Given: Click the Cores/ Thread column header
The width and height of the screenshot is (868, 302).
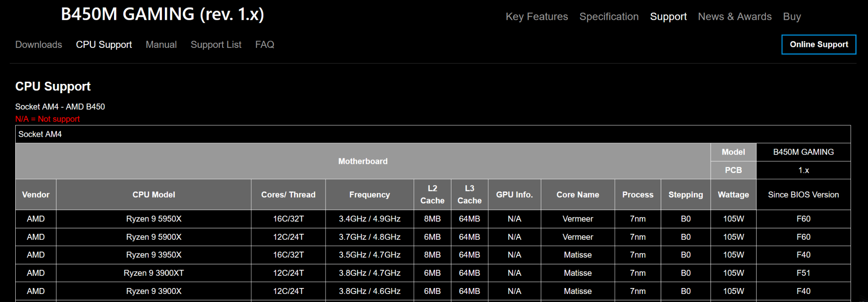Looking at the screenshot, I should tap(288, 194).
